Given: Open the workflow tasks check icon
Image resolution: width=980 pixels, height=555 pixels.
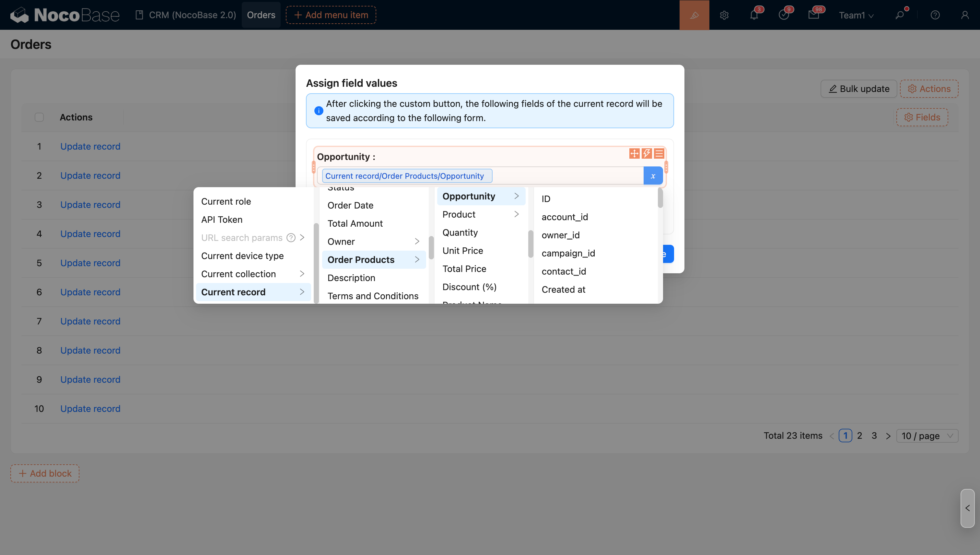Looking at the screenshot, I should (784, 15).
